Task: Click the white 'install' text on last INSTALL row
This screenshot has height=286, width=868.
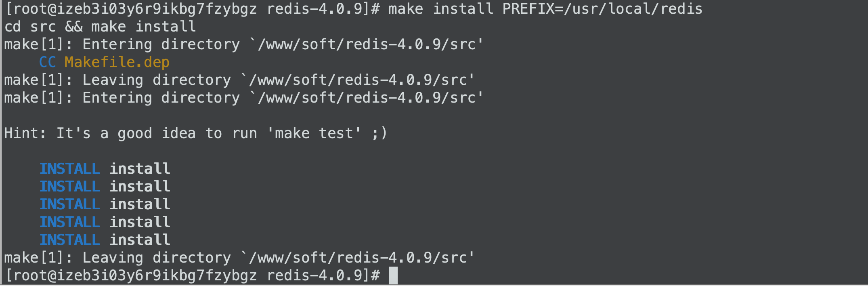Action: 140,240
